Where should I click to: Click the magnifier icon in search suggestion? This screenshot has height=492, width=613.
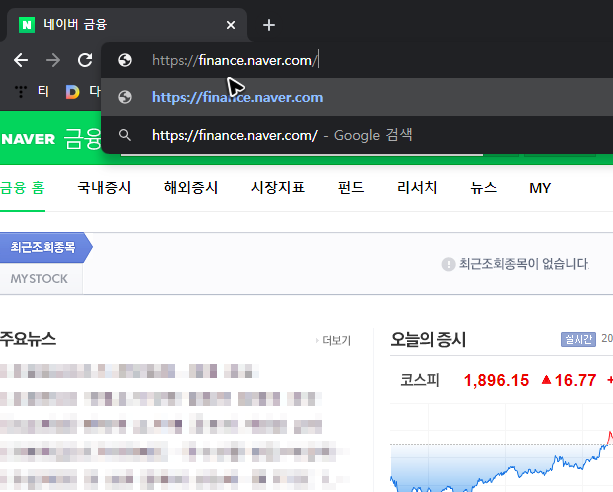tap(125, 135)
